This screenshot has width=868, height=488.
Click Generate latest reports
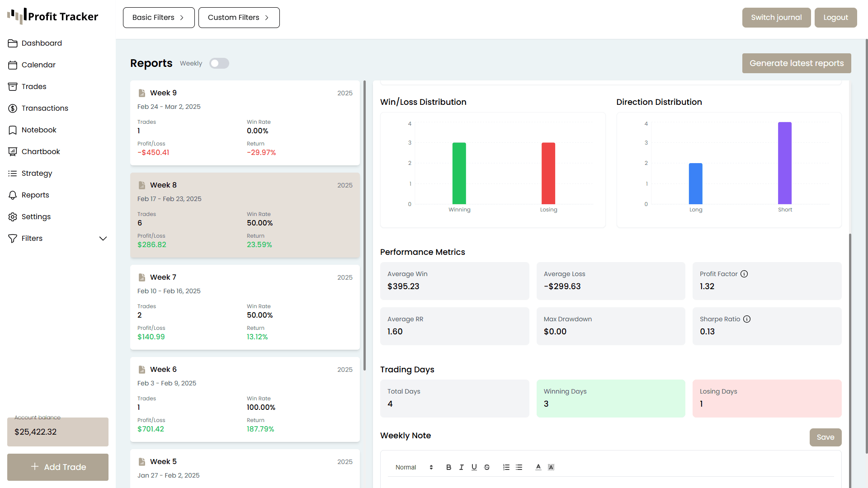pyautogui.click(x=796, y=63)
